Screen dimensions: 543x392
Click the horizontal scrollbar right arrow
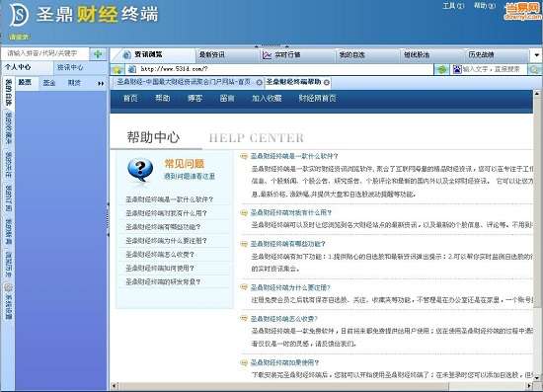pos(529,386)
